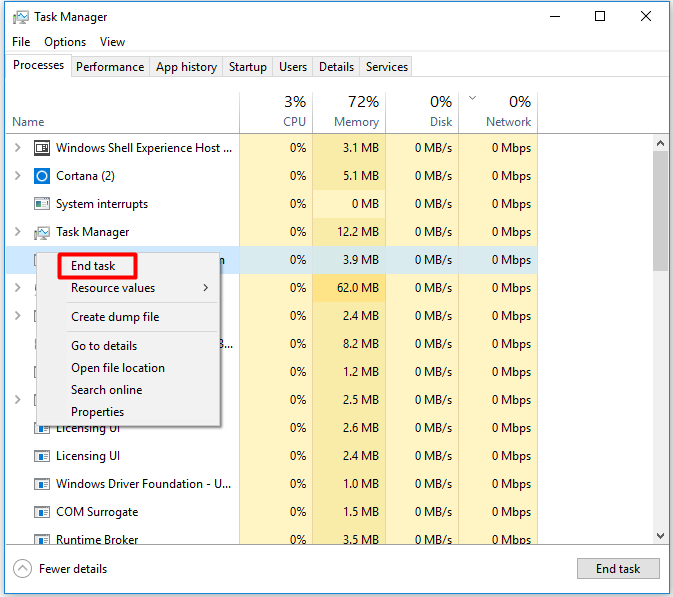
Task: Expand the Task Manager process row
Action: coord(18,232)
